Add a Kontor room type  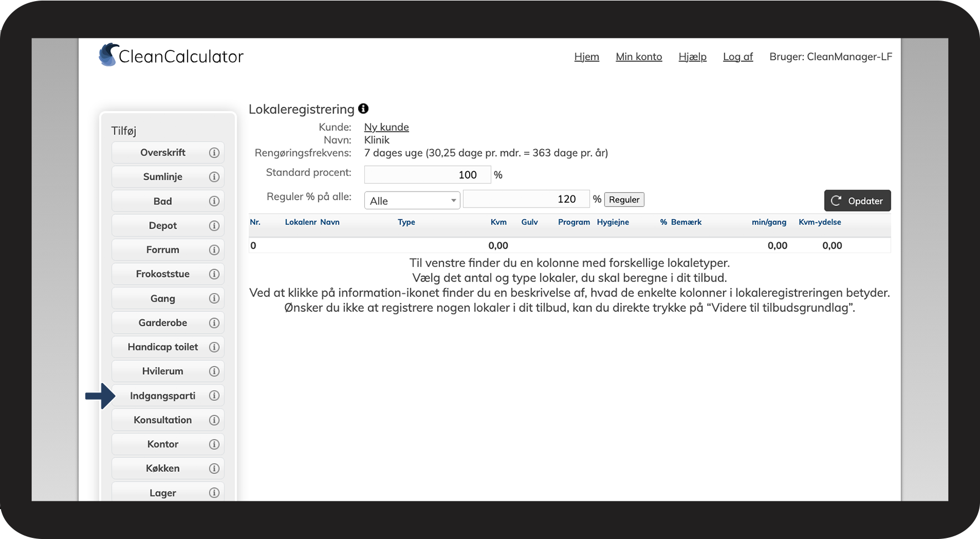click(x=163, y=444)
